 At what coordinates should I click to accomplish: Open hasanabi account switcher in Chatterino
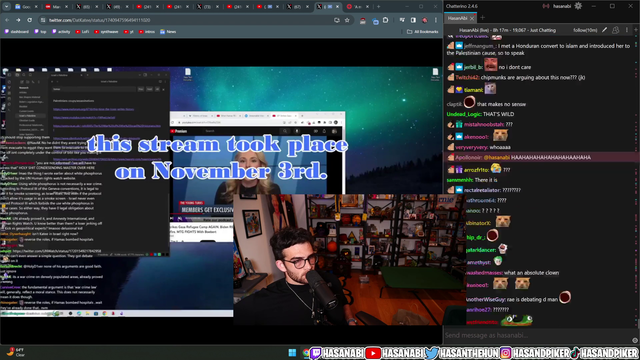562,6
